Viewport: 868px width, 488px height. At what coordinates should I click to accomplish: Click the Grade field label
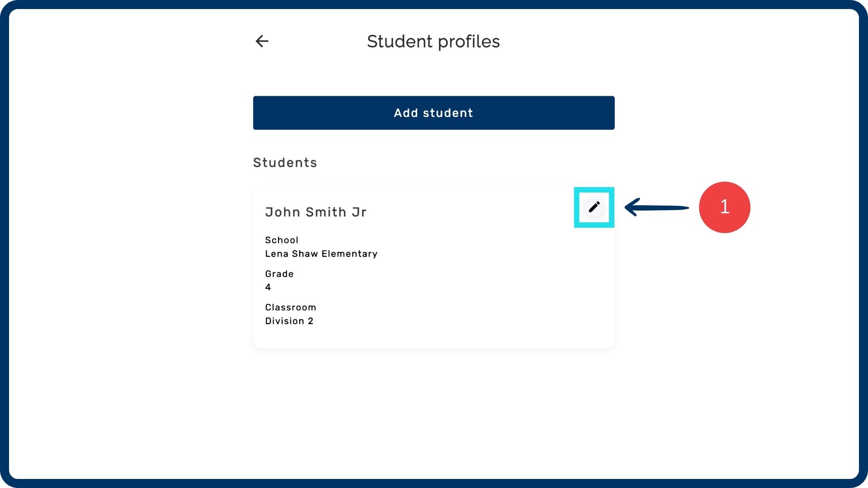[279, 274]
